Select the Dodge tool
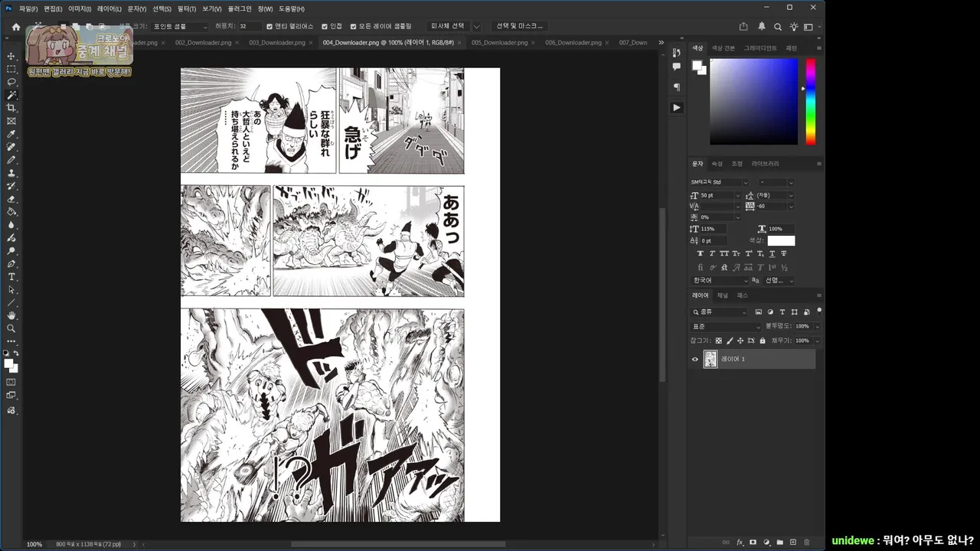The width and height of the screenshot is (980, 551). tap(11, 251)
